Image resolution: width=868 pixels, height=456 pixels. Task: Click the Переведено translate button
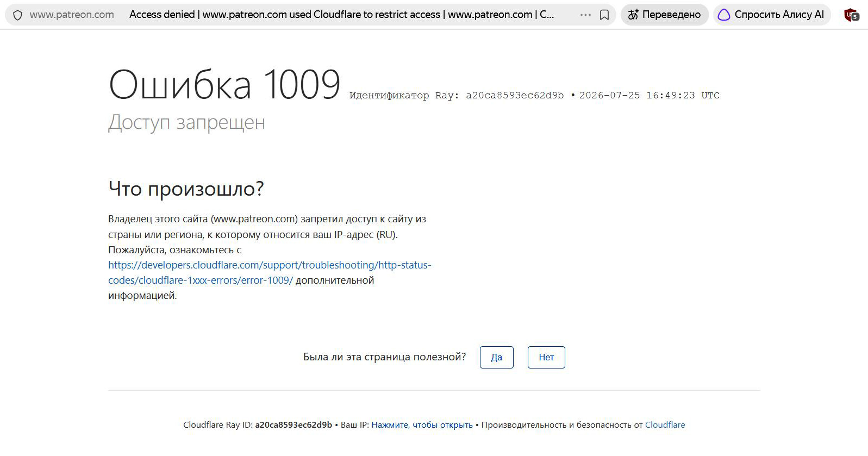pos(664,15)
